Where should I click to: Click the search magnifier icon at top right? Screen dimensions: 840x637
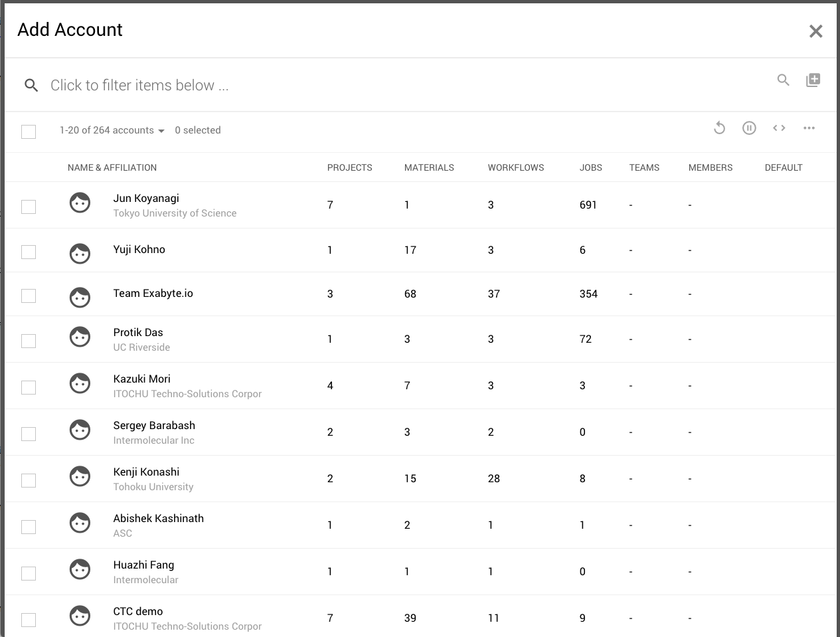[x=783, y=80]
